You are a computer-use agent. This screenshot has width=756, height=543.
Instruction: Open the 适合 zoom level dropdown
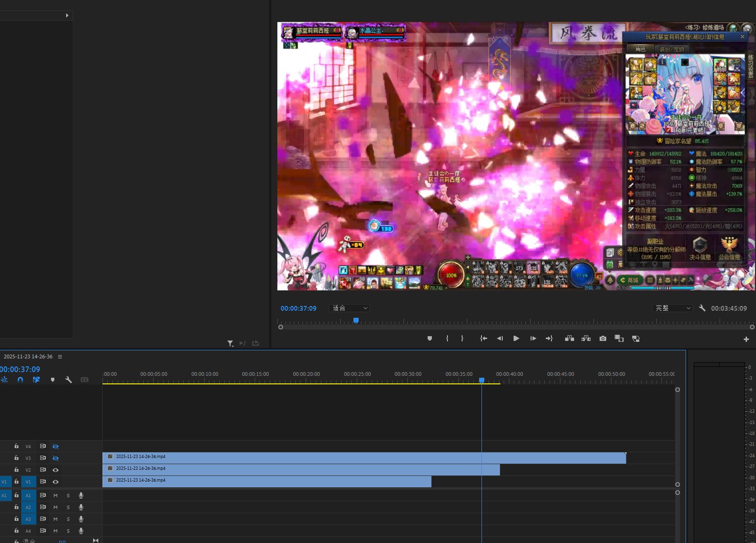coord(349,308)
